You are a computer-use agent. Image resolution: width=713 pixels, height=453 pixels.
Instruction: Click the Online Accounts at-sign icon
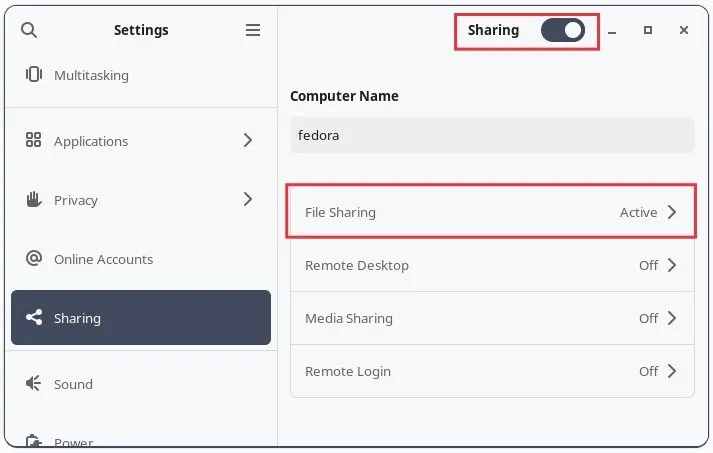coord(34,259)
